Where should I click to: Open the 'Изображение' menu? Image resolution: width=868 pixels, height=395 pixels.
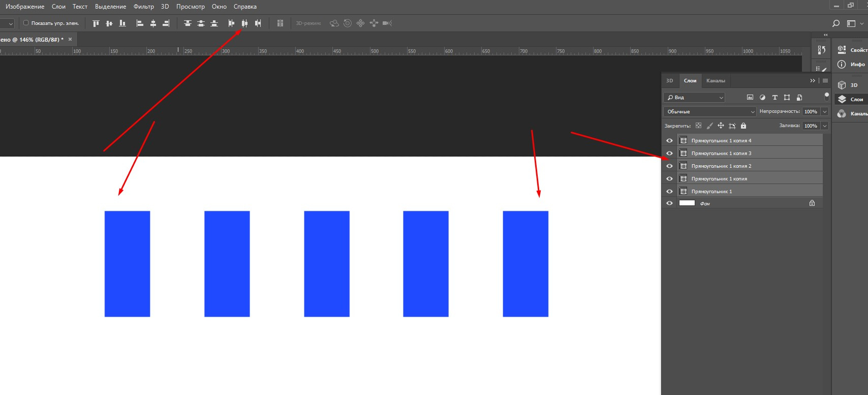(24, 7)
